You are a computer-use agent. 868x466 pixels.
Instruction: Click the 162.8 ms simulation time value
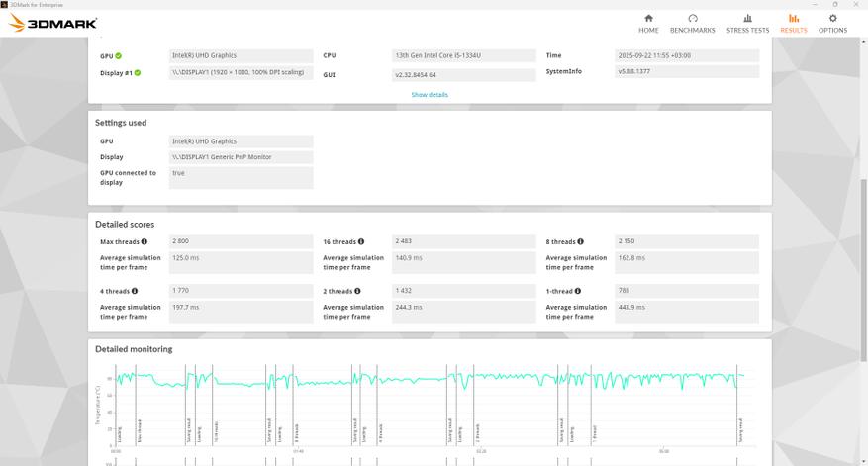687,262
